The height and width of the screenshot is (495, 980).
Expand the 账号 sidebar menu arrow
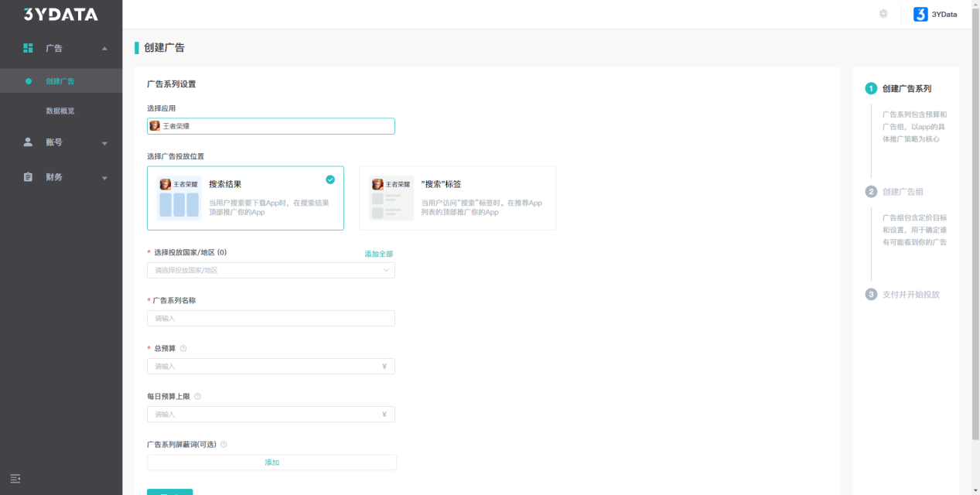click(104, 143)
